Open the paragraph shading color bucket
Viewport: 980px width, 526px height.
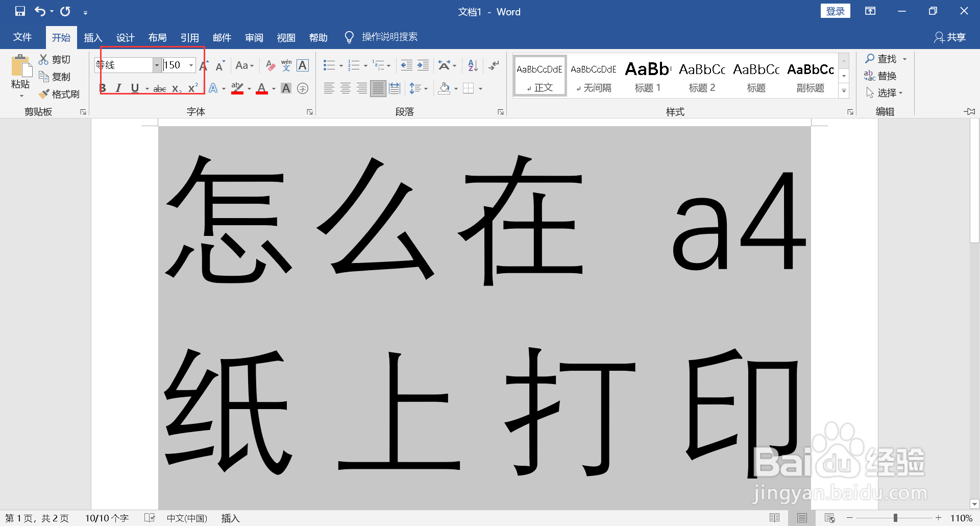[x=444, y=88]
